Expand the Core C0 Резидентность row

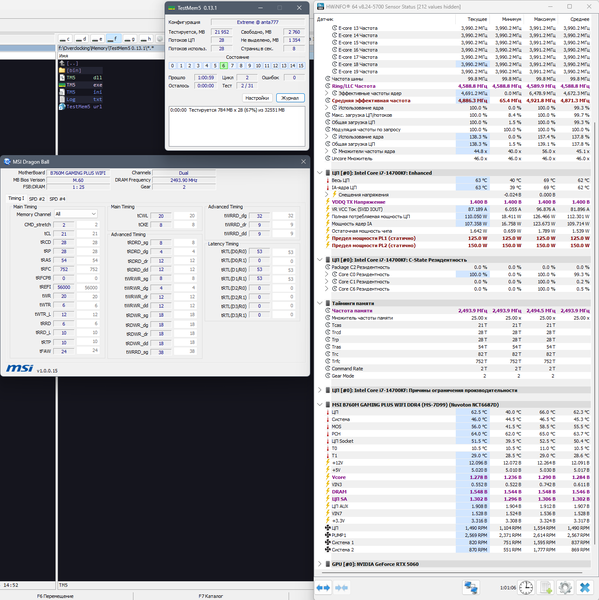pyautogui.click(x=327, y=274)
